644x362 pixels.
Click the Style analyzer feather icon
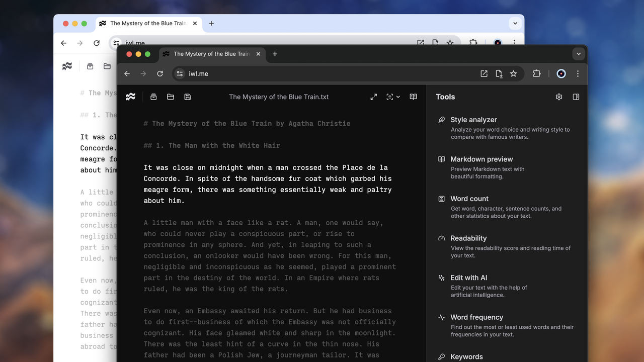[x=442, y=120]
